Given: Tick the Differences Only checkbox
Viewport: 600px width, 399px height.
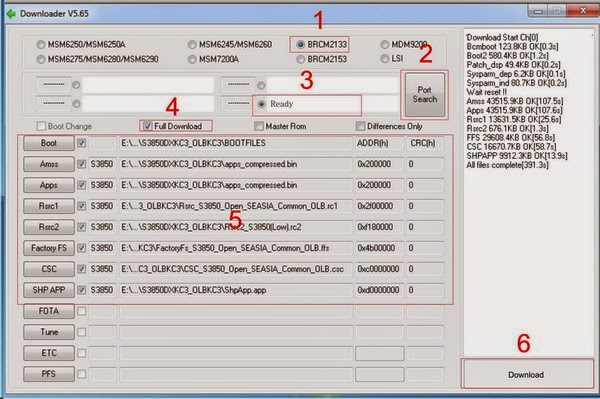Looking at the screenshot, I should point(360,126).
